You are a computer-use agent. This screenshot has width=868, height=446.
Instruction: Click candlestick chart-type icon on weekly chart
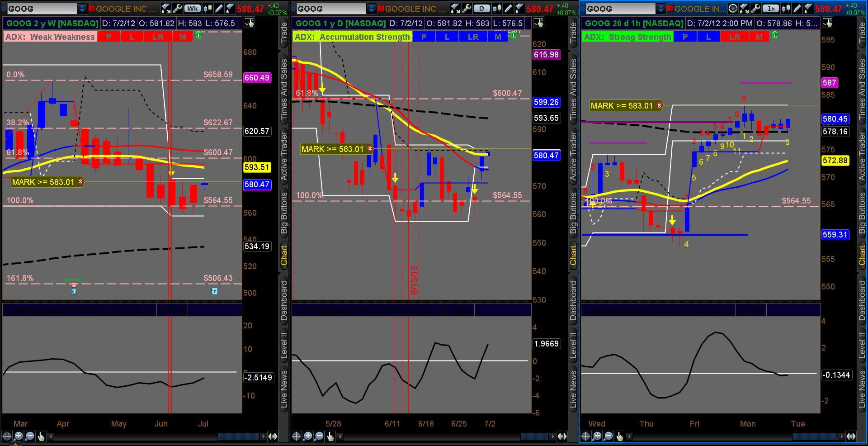pyautogui.click(x=208, y=8)
